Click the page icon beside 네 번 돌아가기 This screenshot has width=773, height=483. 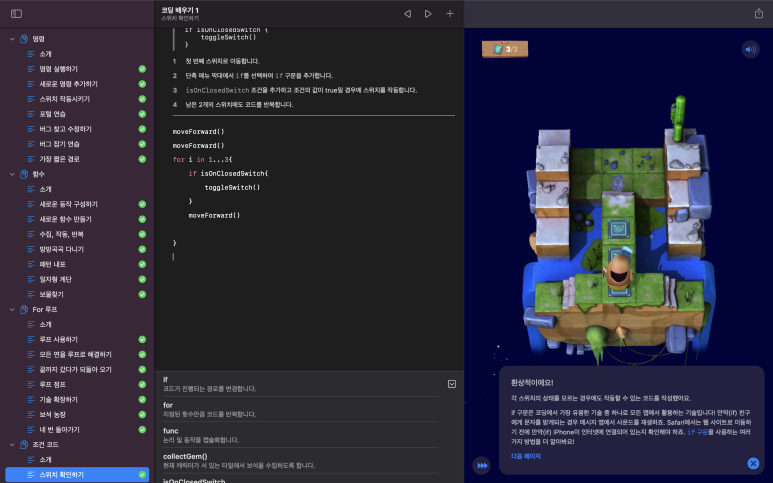[31, 430]
